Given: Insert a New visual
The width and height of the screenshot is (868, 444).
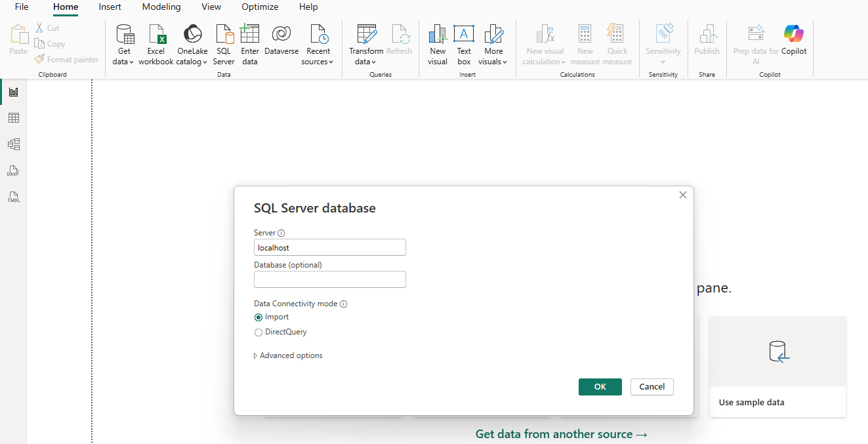Looking at the screenshot, I should pos(438,45).
